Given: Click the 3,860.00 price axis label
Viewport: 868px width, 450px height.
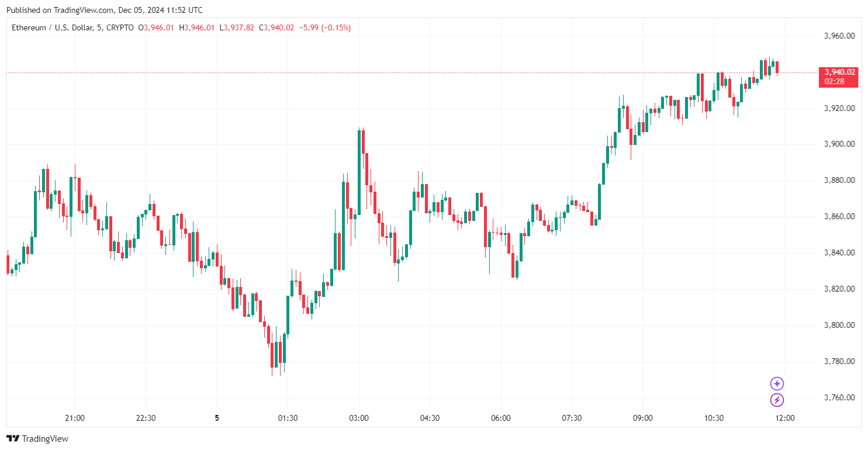Looking at the screenshot, I should click(x=839, y=217).
